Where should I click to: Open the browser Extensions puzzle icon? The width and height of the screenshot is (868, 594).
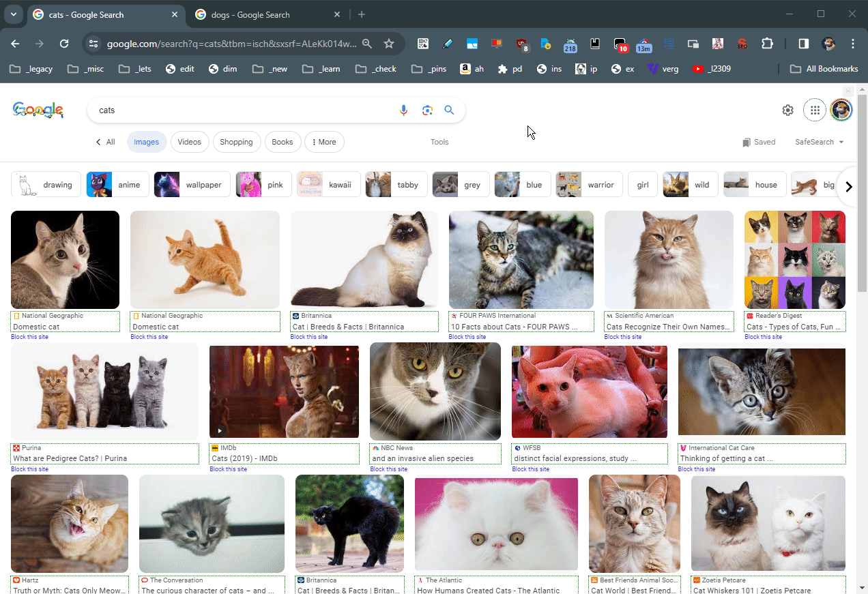point(767,44)
